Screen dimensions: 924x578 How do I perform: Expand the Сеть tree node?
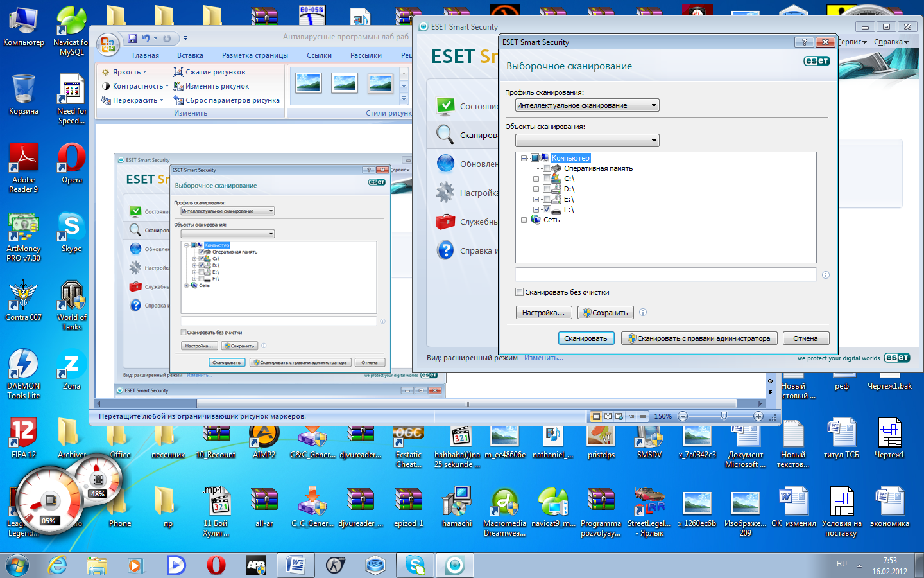coord(524,220)
